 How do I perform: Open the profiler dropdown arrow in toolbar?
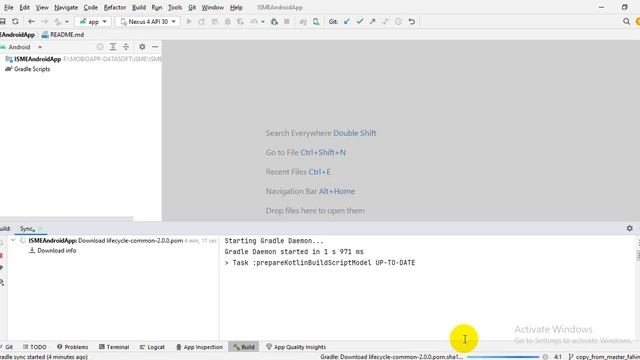point(263,22)
